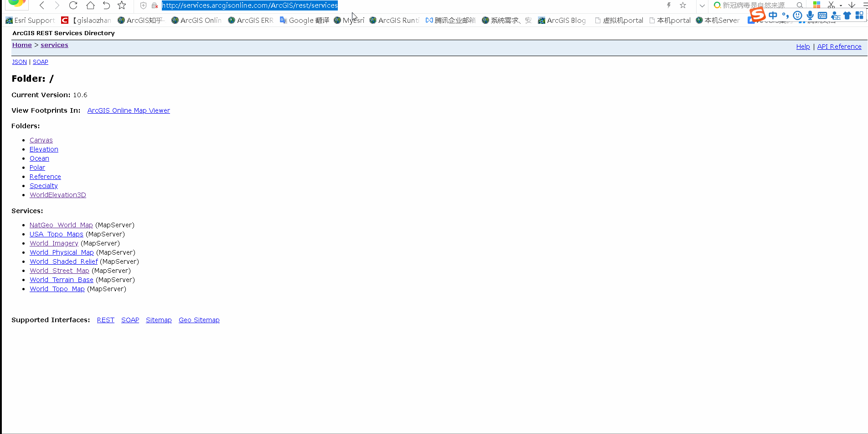Image resolution: width=868 pixels, height=434 pixels.
Task: Open the Polar folder
Action: 37,167
